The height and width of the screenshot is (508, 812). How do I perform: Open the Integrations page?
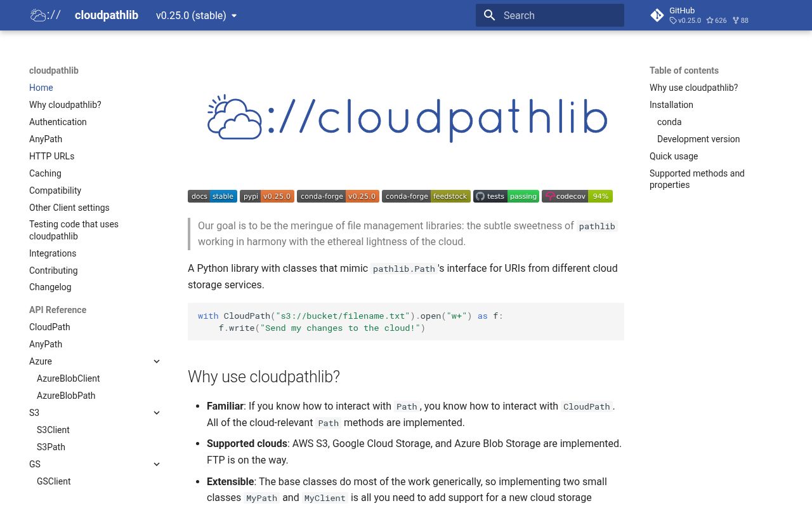pyautogui.click(x=53, y=253)
